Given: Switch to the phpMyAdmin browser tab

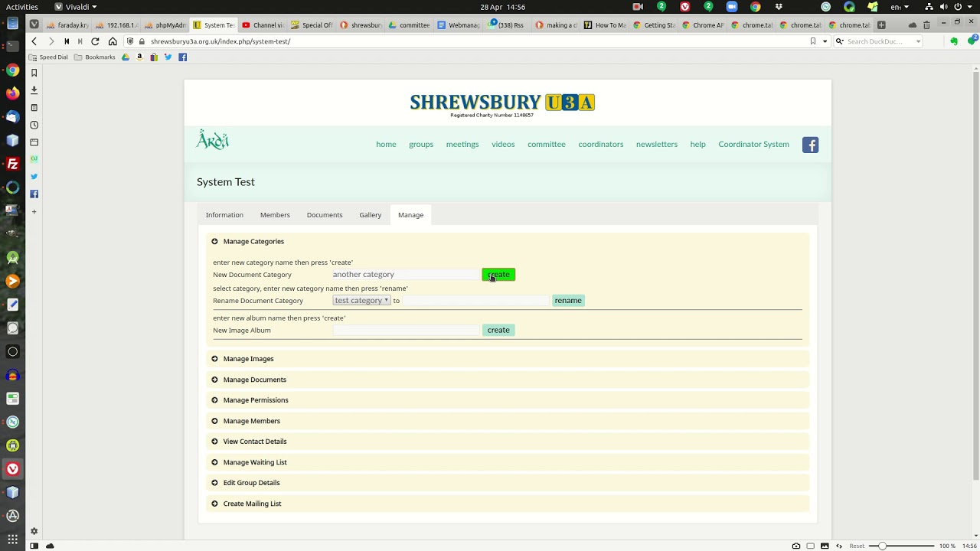Looking at the screenshot, I should coord(165,25).
